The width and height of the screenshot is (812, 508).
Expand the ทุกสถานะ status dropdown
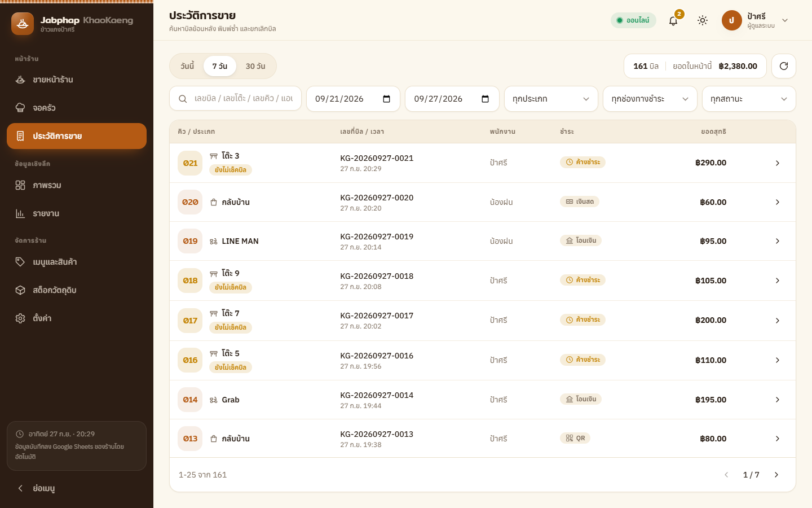[749, 99]
